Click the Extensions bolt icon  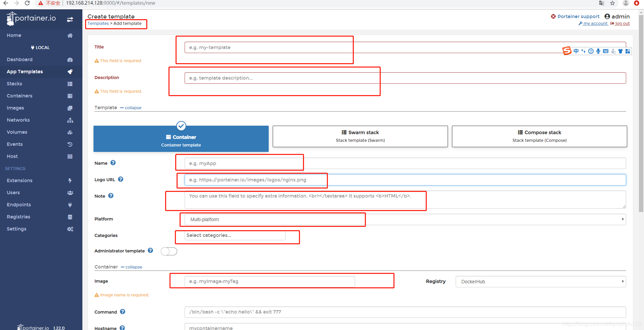tap(70, 181)
